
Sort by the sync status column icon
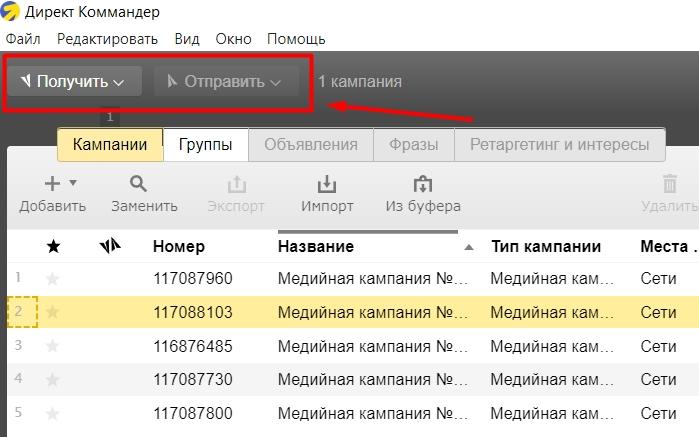(110, 246)
